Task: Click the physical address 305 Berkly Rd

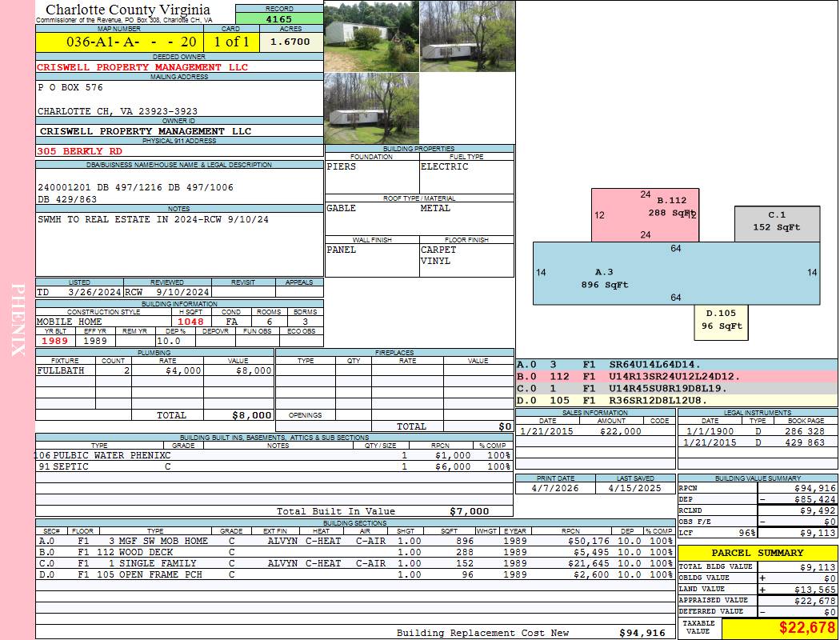Action: click(80, 150)
